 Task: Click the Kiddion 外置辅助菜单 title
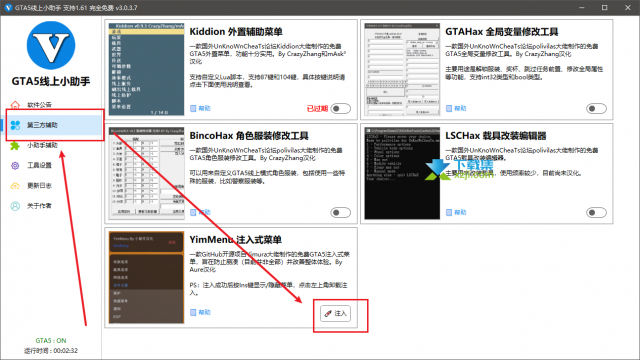[x=236, y=32]
